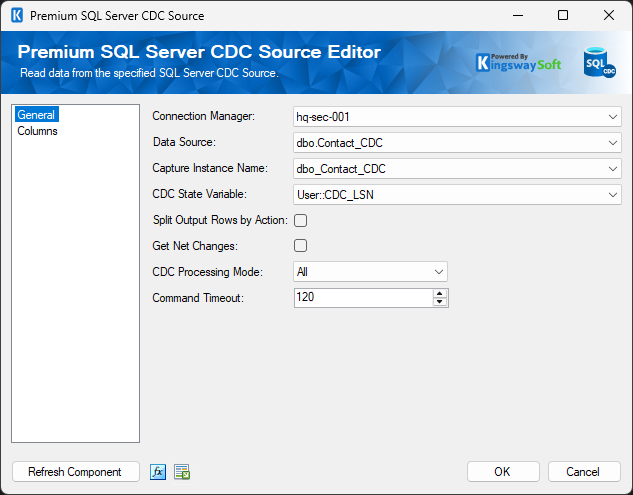Minimize the Premium SQL Server CDC Source window
The height and width of the screenshot is (495, 633).
tap(518, 16)
